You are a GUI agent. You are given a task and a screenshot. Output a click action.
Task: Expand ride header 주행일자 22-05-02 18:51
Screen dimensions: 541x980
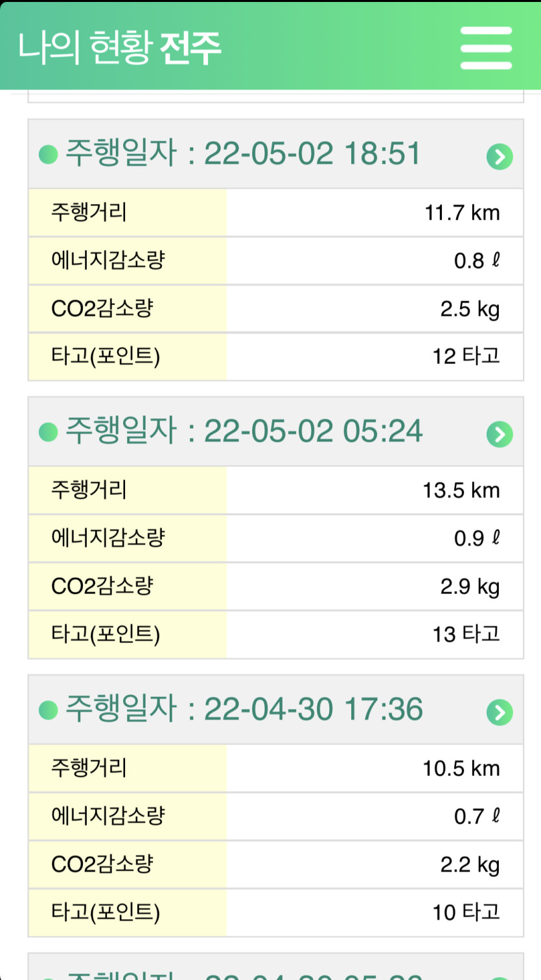point(275,154)
